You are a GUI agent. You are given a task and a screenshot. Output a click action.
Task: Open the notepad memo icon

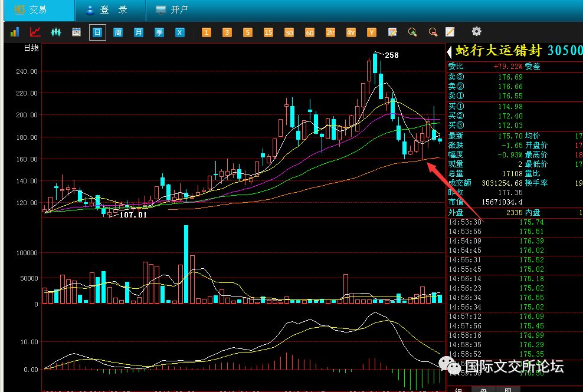(450, 32)
